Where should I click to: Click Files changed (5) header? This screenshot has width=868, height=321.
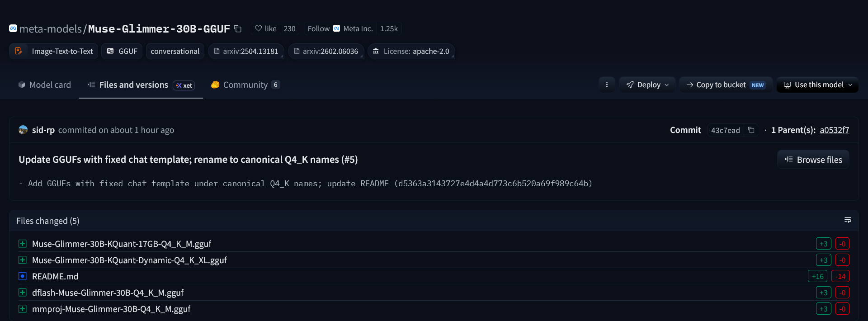tap(48, 221)
